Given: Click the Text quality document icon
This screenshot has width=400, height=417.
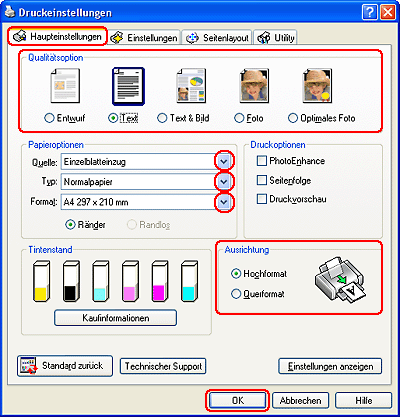Looking at the screenshot, I should click(x=128, y=86).
